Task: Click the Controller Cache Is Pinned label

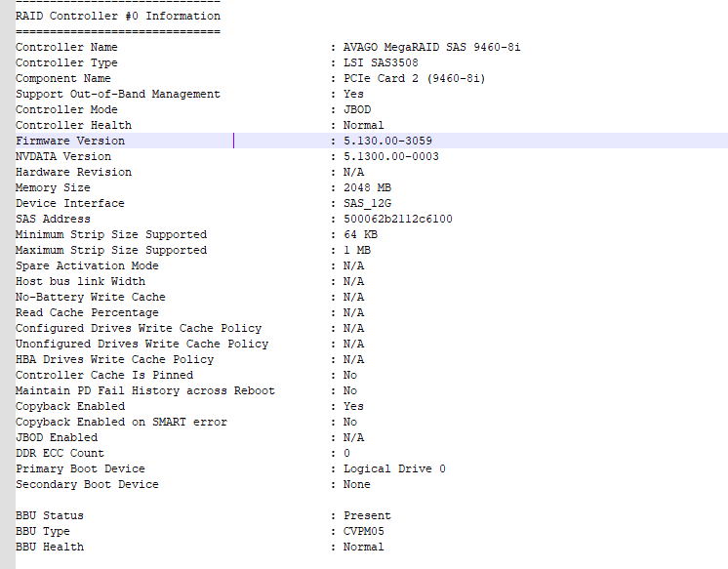Action: point(104,375)
